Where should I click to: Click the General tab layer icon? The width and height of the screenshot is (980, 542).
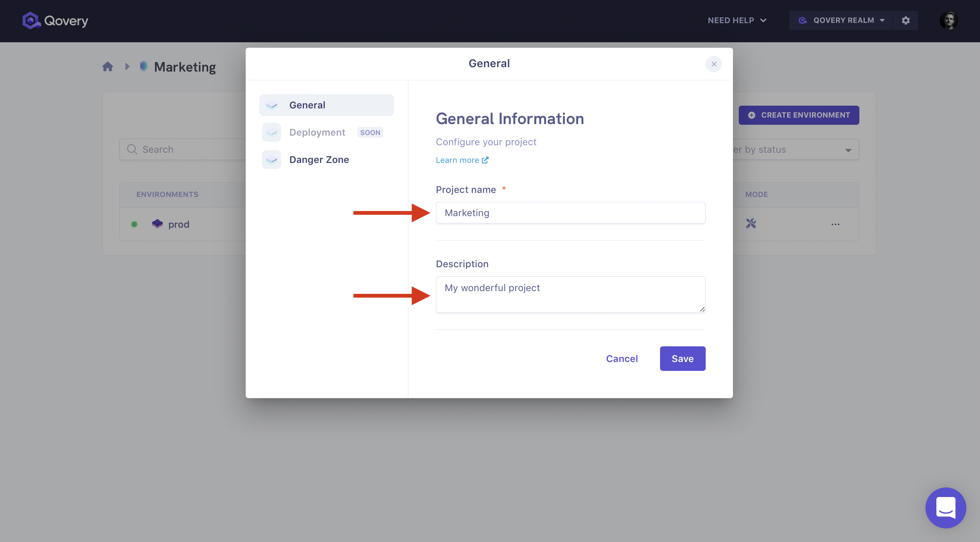[271, 105]
